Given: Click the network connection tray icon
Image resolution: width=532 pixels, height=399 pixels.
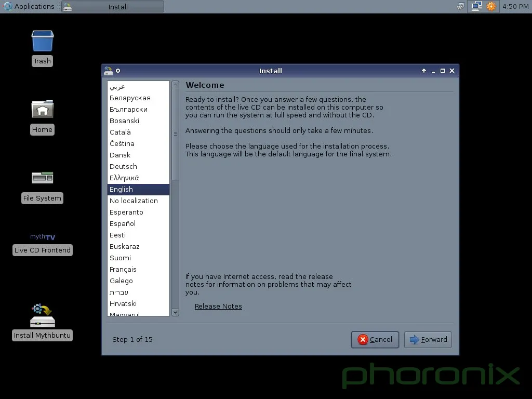Looking at the screenshot, I should pos(477,6).
